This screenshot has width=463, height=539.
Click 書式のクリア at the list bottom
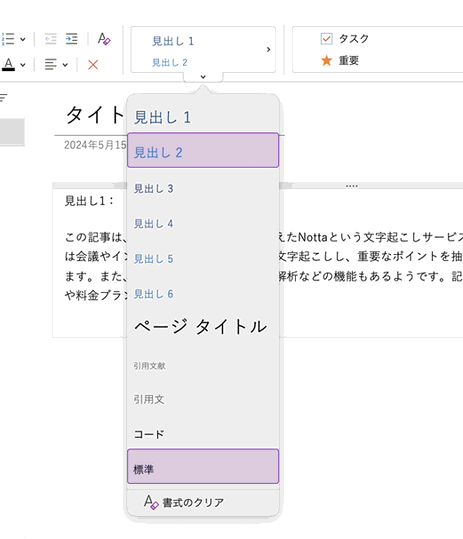203,503
